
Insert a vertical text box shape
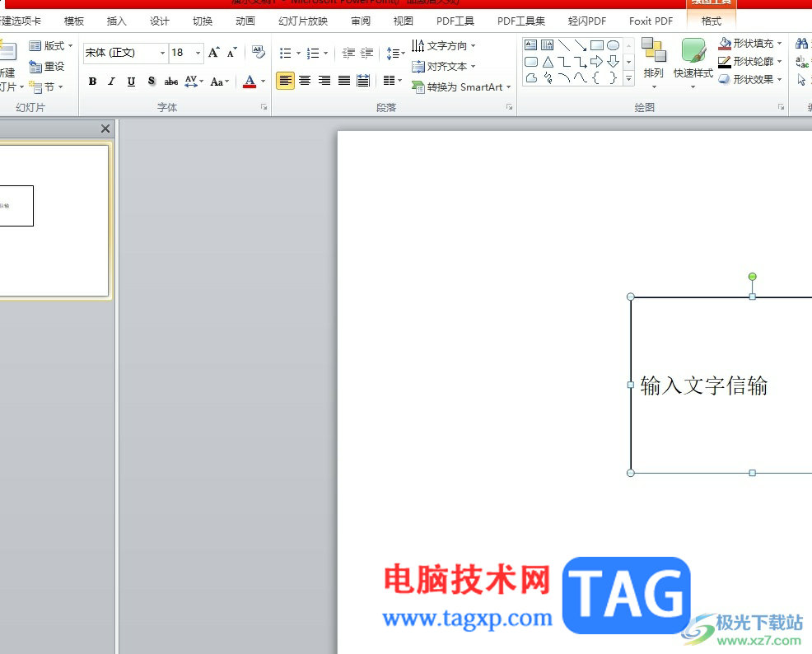click(x=547, y=45)
